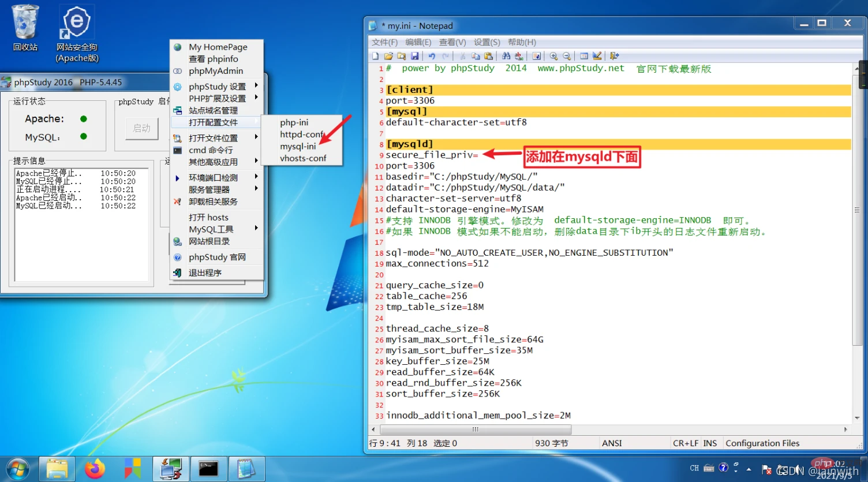
Task: Click 退出程序 to exit phpStudy
Action: pyautogui.click(x=205, y=272)
